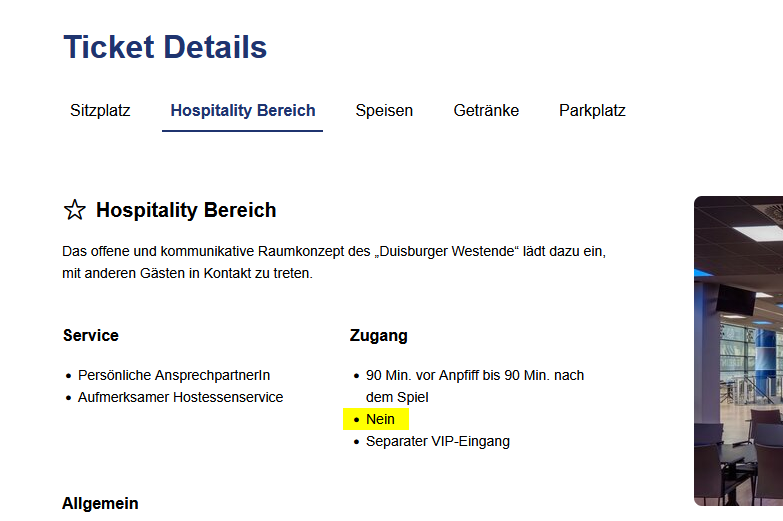Select the Persönliche AnsprechpartnerIn list item
783x521 pixels.
(x=174, y=375)
